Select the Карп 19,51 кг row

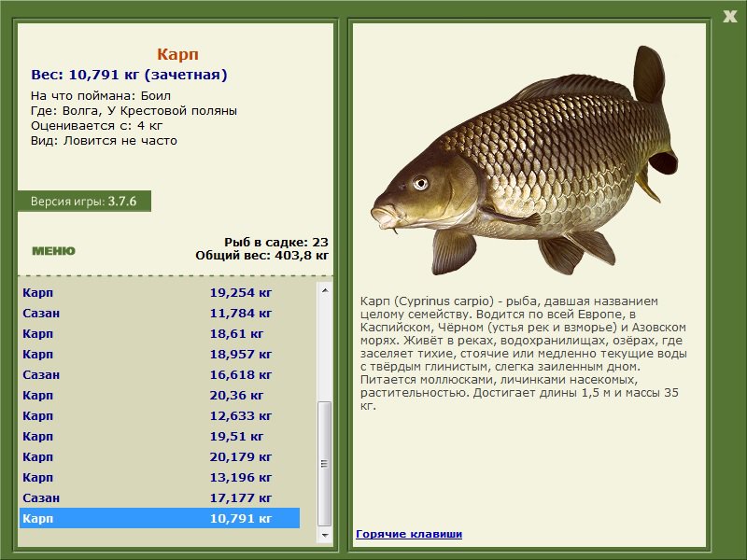[x=160, y=436]
